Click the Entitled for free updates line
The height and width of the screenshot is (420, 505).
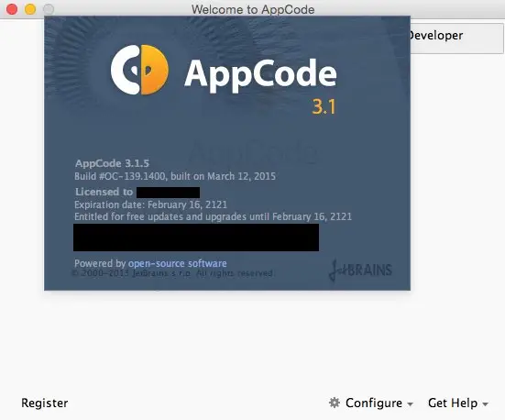pyautogui.click(x=213, y=216)
